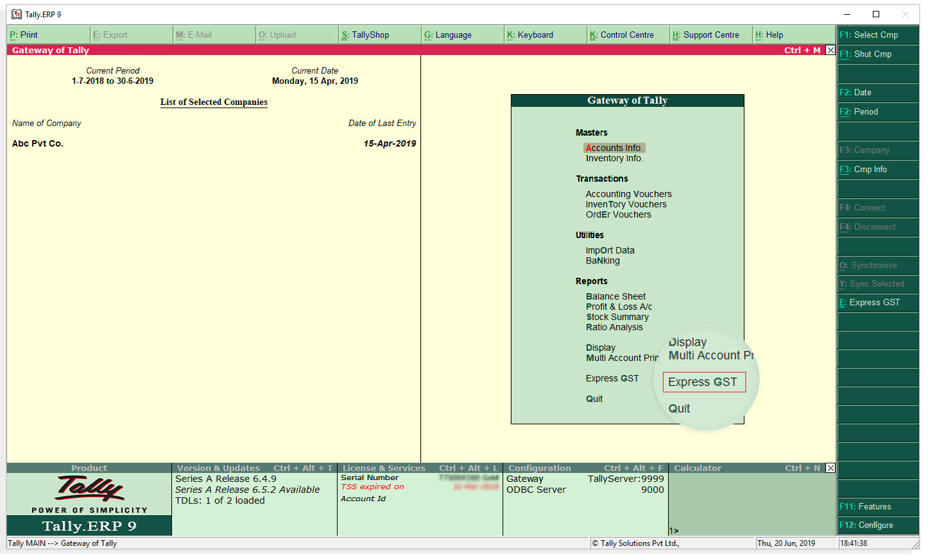
Task: Click F1: Shut Cmp button
Action: tap(877, 54)
